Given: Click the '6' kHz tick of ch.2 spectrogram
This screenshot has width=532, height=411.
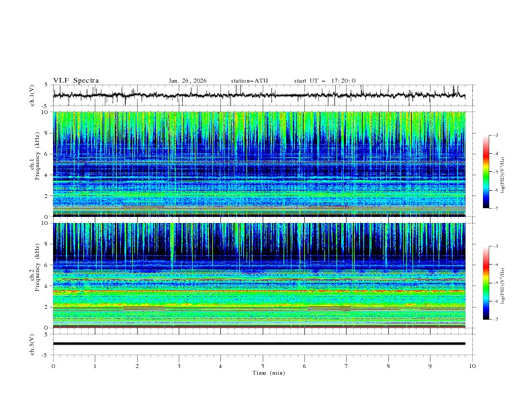Looking at the screenshot, I should (47, 265).
